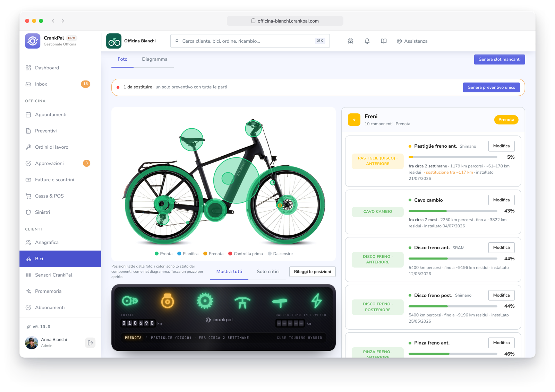The image size is (555, 392).
Task: Click the saddle icon in the dashboard panel
Action: (x=280, y=303)
